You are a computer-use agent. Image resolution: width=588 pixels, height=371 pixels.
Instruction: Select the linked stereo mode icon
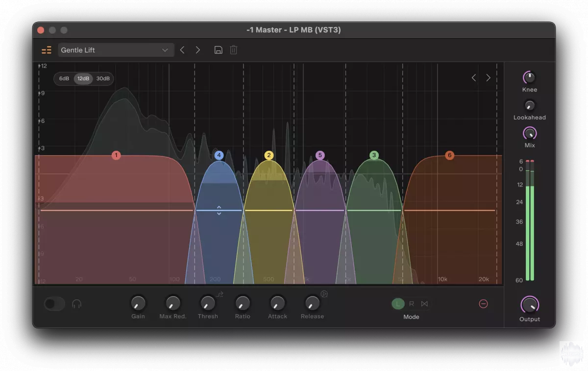point(424,304)
